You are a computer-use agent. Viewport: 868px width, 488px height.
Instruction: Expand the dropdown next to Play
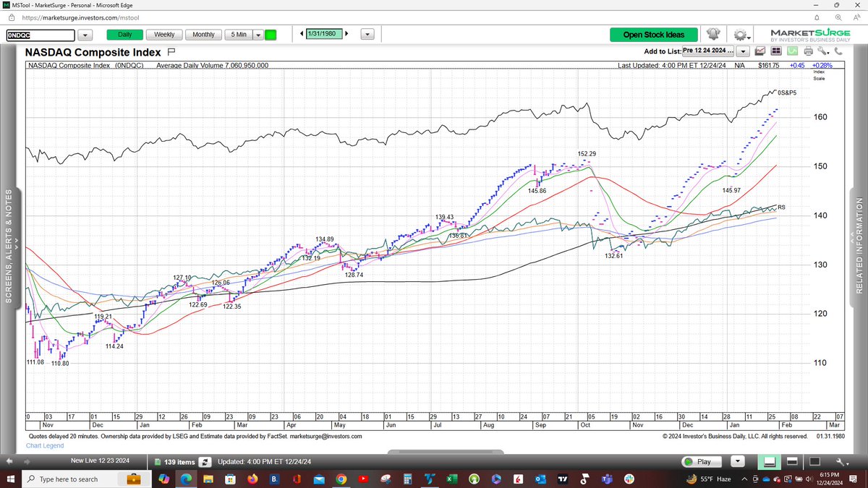tap(738, 461)
